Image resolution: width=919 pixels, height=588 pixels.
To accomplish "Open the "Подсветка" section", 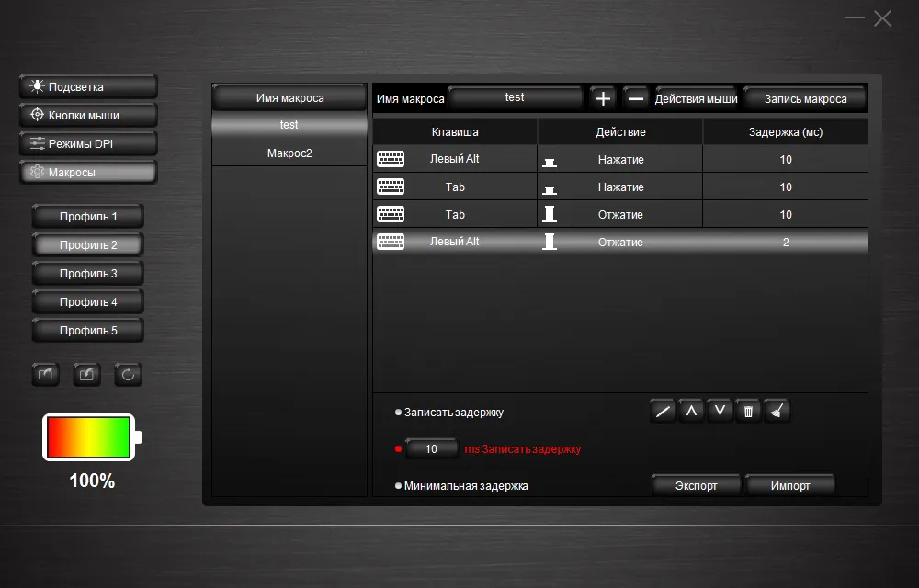I will 88,87.
